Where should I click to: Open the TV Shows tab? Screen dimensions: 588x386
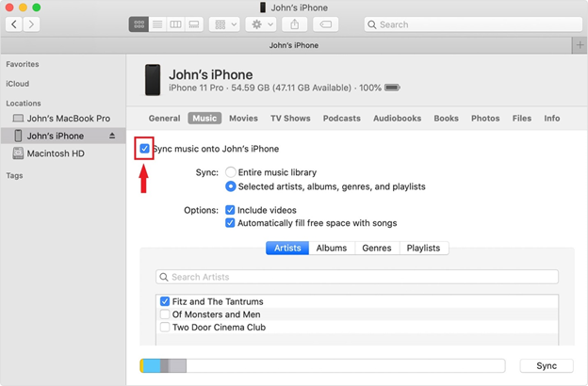pos(290,118)
